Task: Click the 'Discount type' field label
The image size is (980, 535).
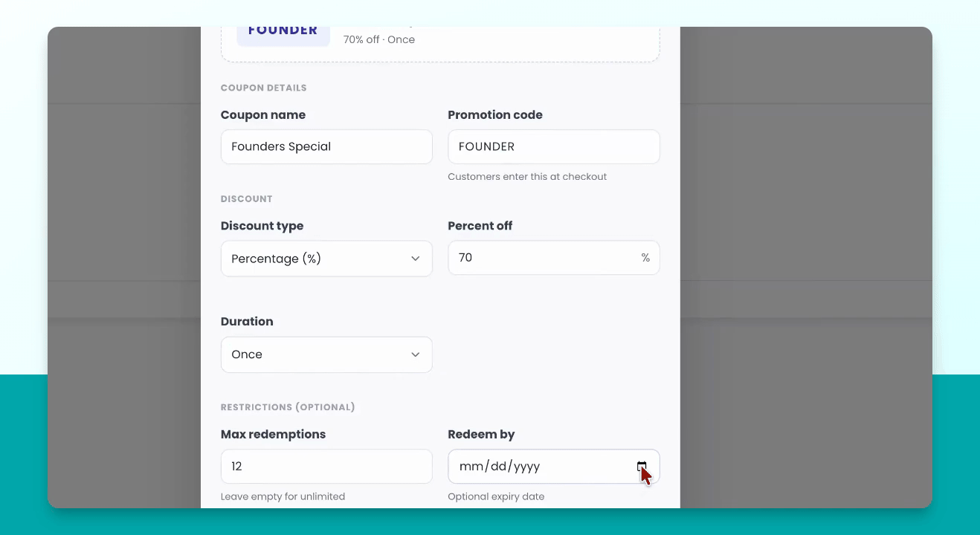Action: coord(262,226)
